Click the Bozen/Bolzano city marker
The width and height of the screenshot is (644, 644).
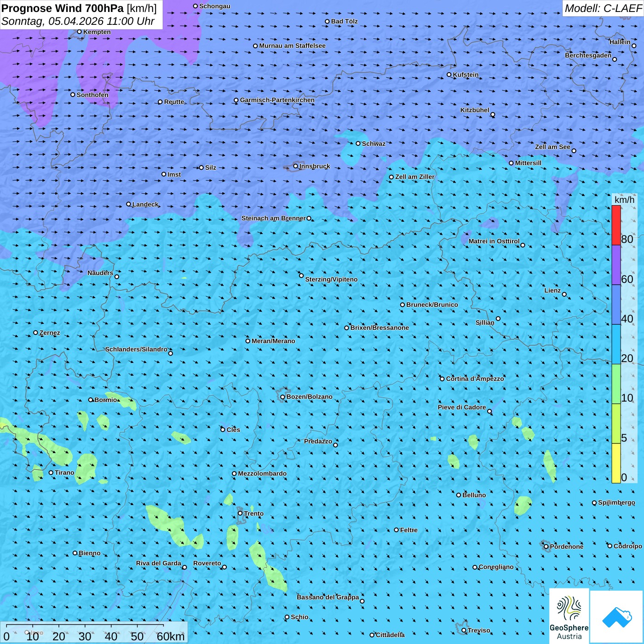coord(283,397)
